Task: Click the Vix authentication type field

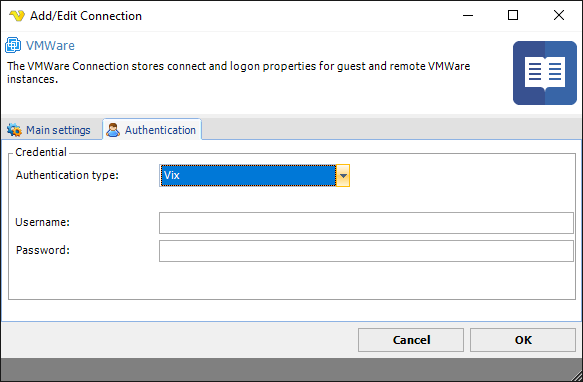Action: click(248, 175)
